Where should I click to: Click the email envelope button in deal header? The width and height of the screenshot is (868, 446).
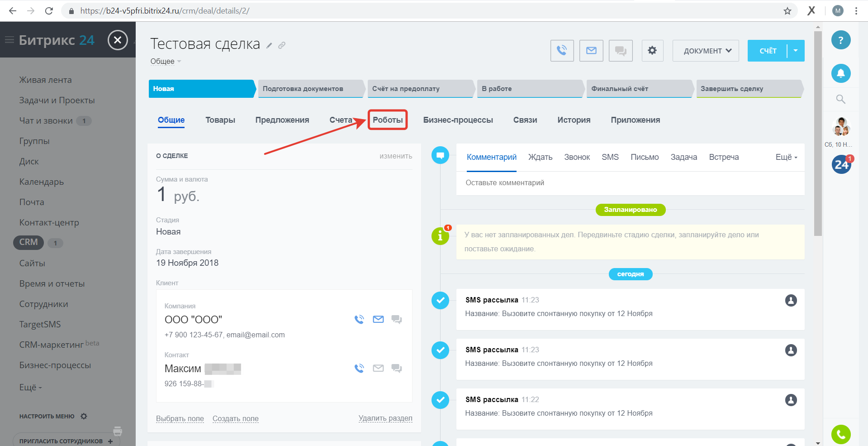591,51
